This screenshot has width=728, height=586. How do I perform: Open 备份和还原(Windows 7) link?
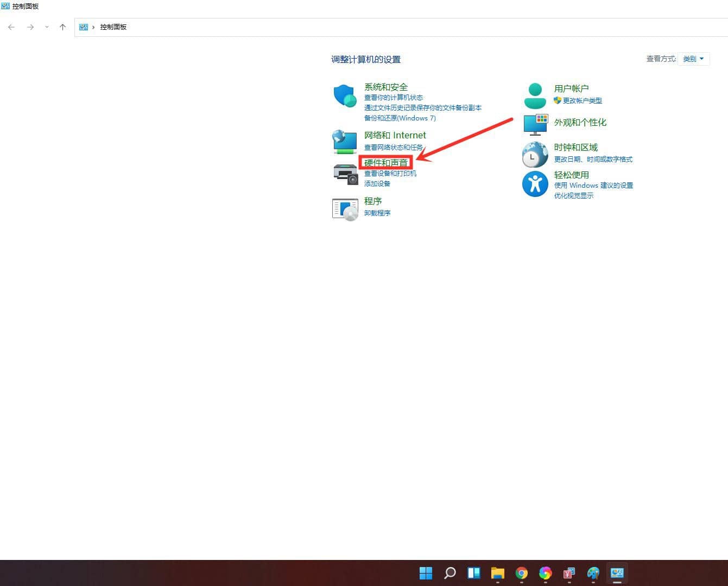click(x=400, y=118)
